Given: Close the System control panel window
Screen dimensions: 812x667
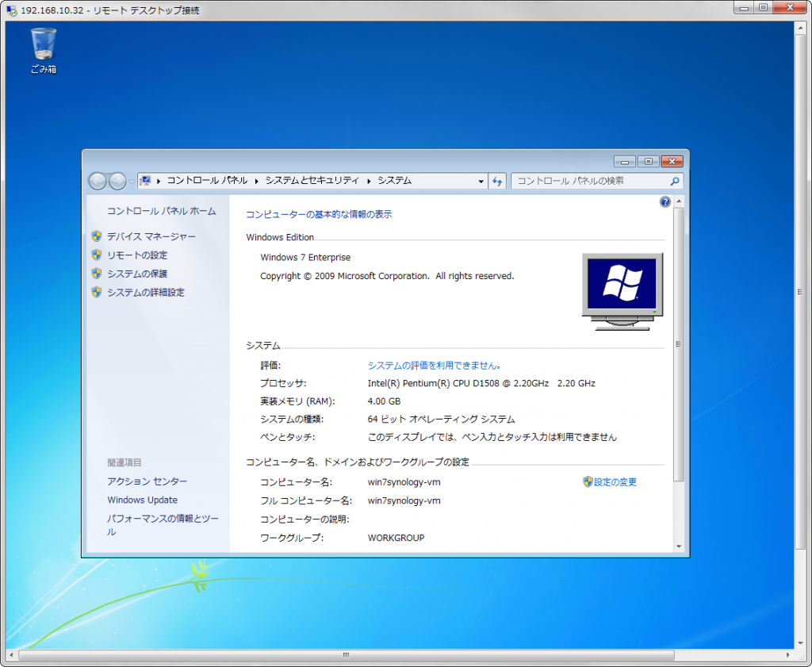Looking at the screenshot, I should (672, 162).
